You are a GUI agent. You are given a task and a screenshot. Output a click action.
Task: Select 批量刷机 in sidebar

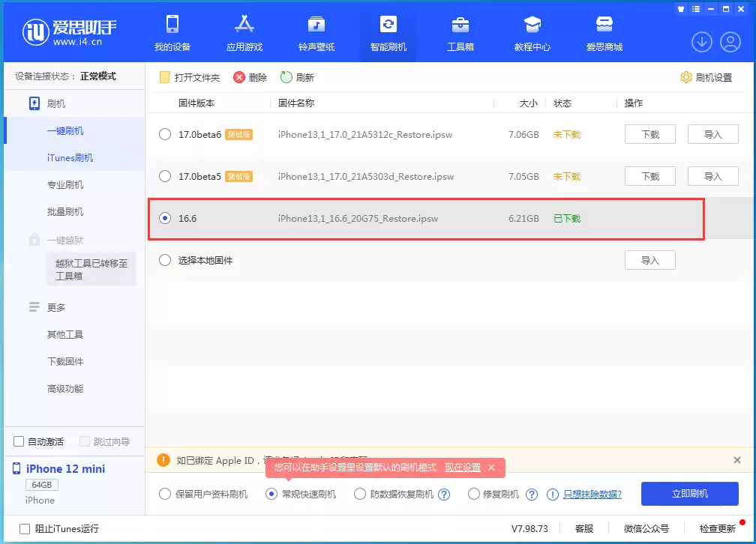pos(65,211)
